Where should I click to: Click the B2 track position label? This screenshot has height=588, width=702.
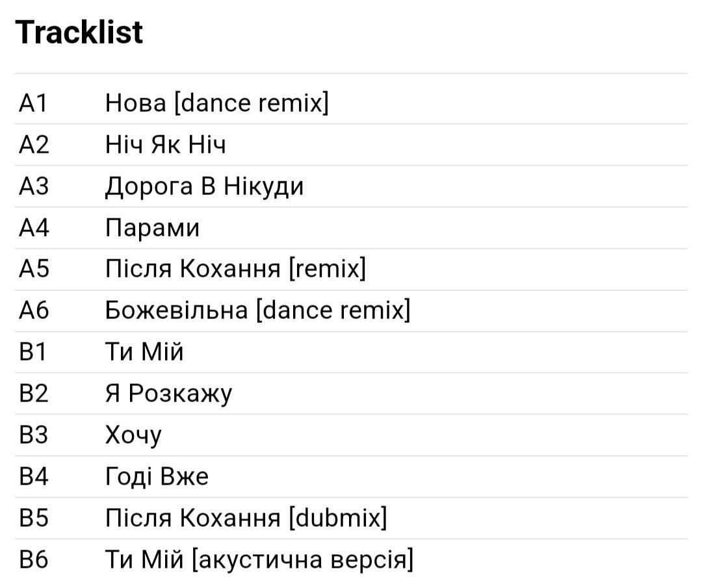click(34, 393)
